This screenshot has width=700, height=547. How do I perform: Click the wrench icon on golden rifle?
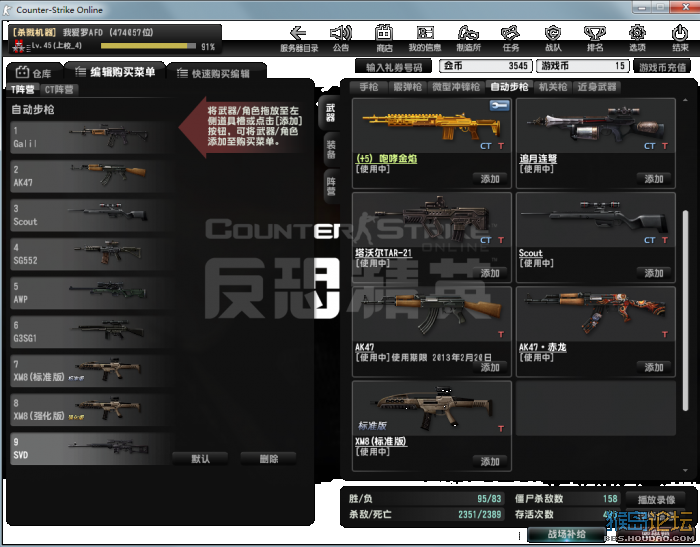(x=499, y=105)
